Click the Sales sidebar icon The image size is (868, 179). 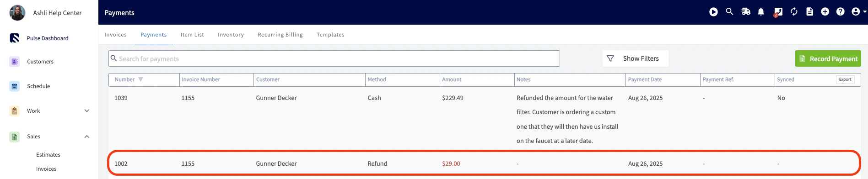click(x=15, y=137)
